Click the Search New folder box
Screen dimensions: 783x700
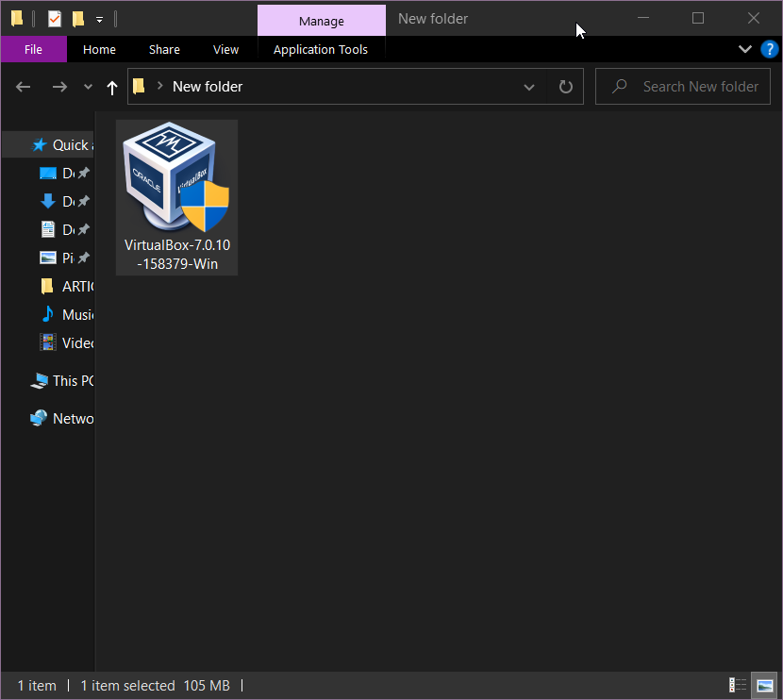click(683, 87)
